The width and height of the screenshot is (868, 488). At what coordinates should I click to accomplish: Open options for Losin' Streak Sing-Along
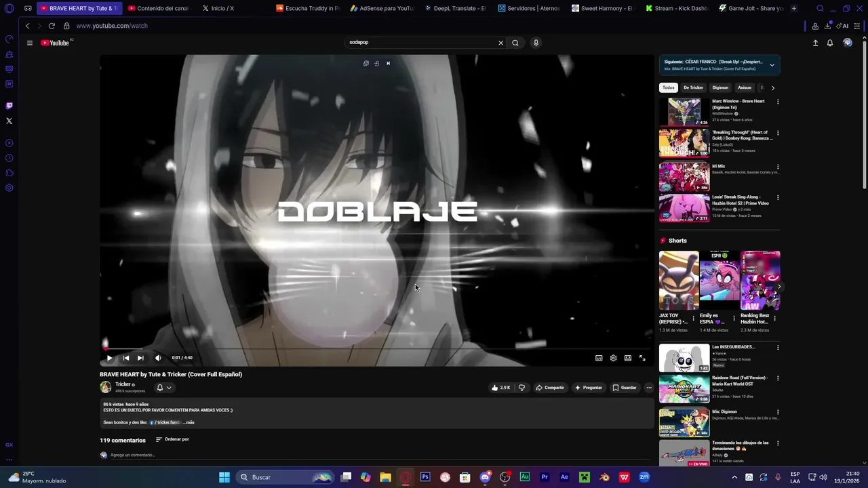point(778,198)
